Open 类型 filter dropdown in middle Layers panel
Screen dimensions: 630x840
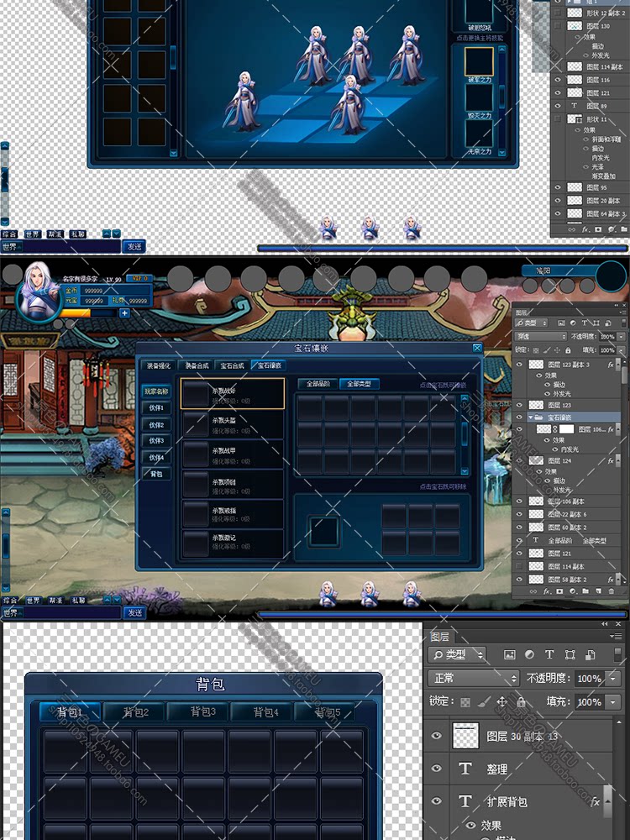point(531,323)
